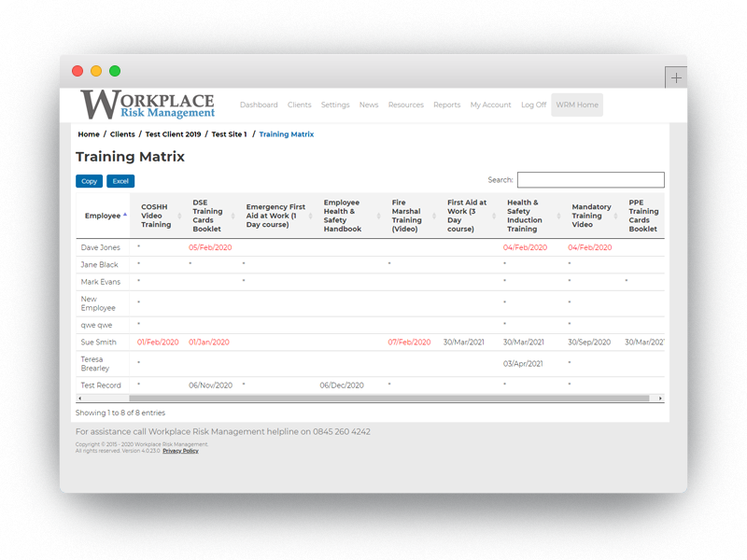Export the table with Excel button
Image resolution: width=747 pixels, height=560 pixels.
pos(120,181)
